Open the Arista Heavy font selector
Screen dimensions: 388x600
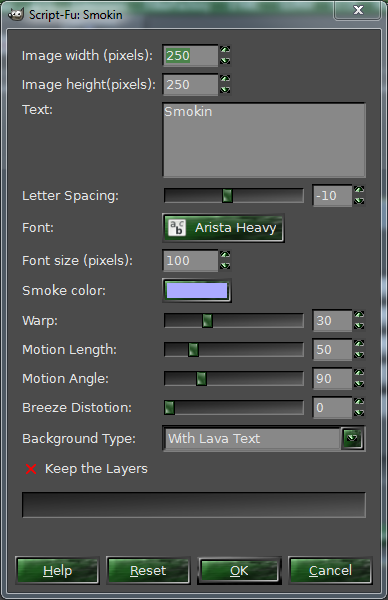(x=223, y=228)
